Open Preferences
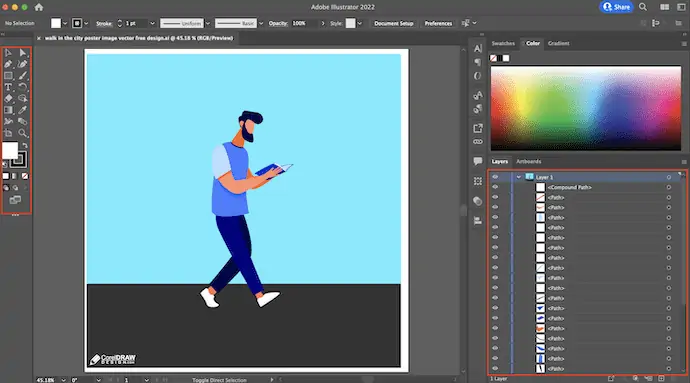This screenshot has height=383, width=690. pos(438,23)
